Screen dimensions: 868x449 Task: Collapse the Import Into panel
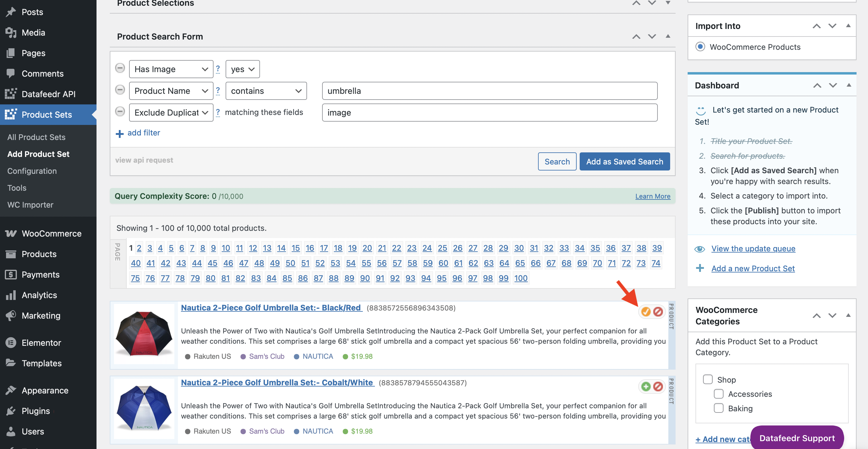pyautogui.click(x=848, y=26)
